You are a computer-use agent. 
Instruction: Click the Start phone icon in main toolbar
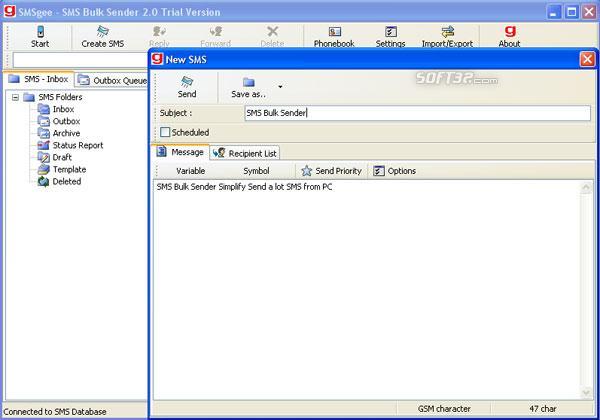pos(40,32)
